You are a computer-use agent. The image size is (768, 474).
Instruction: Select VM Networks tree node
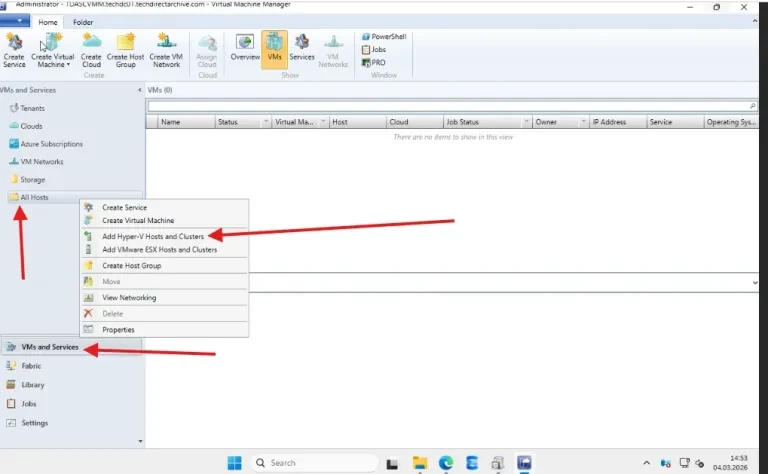tap(36, 162)
